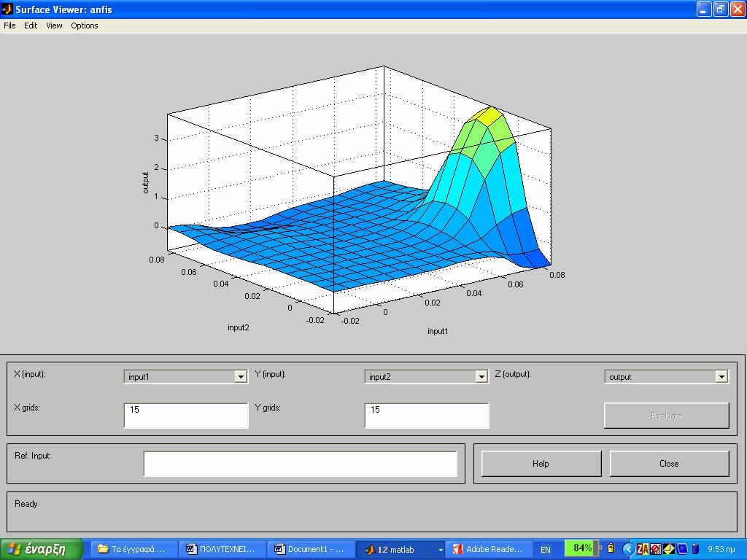The image size is (747, 560).
Task: Click the red blocked network tray icon
Action: tap(656, 550)
